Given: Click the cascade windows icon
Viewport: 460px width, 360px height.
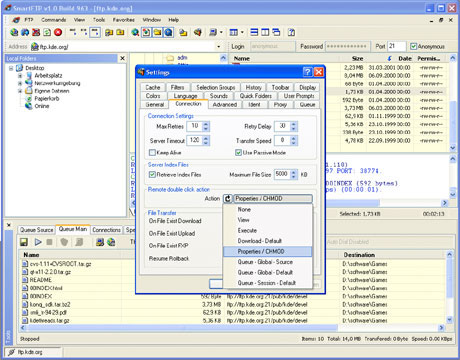Looking at the screenshot, I should click(276, 32).
